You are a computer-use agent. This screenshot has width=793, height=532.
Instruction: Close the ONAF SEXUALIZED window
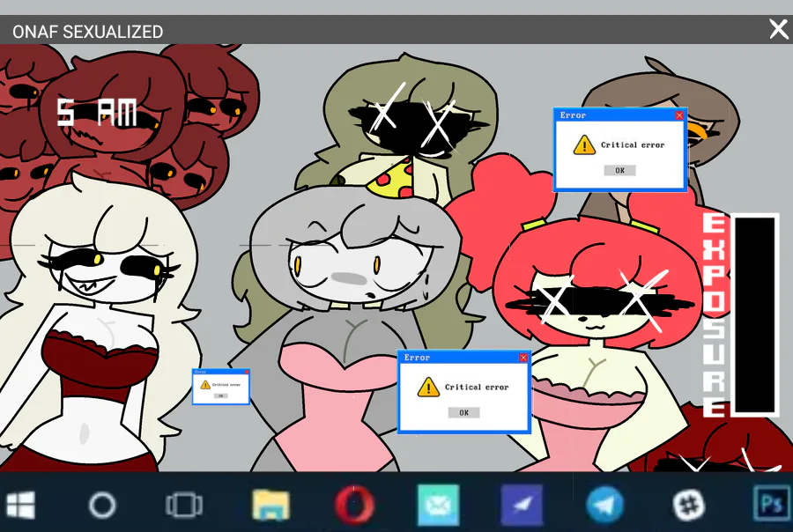(x=779, y=29)
